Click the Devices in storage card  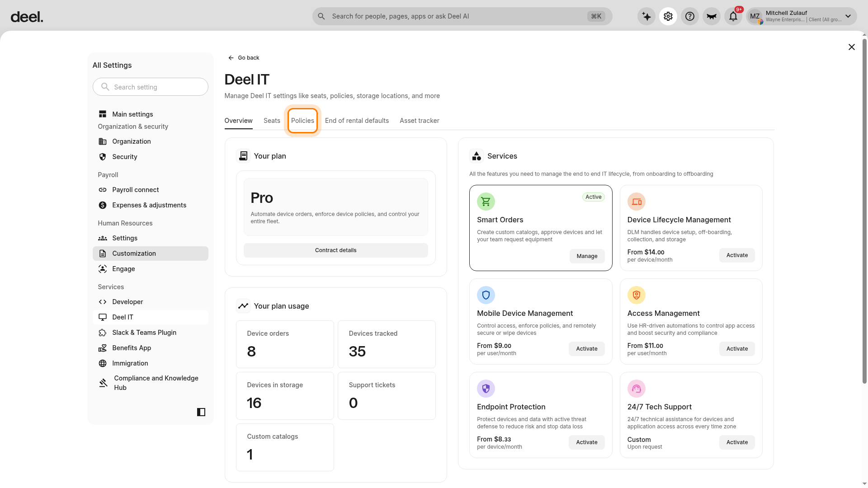coord(285,396)
